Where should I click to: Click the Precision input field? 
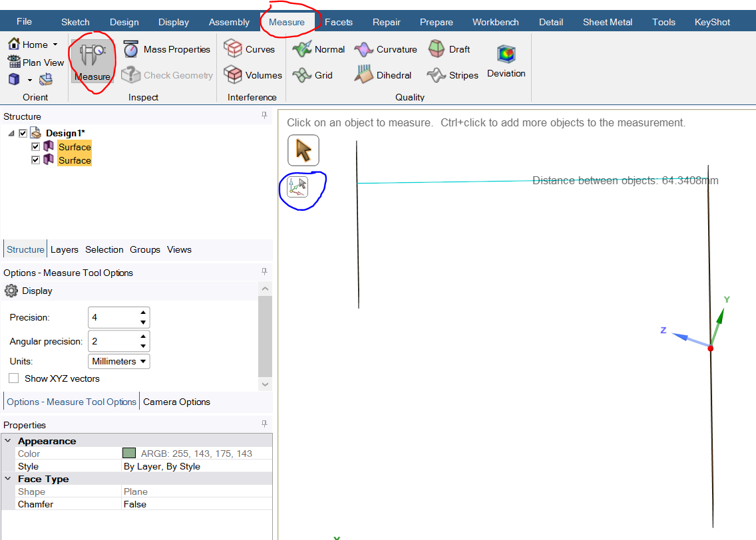[113, 317]
